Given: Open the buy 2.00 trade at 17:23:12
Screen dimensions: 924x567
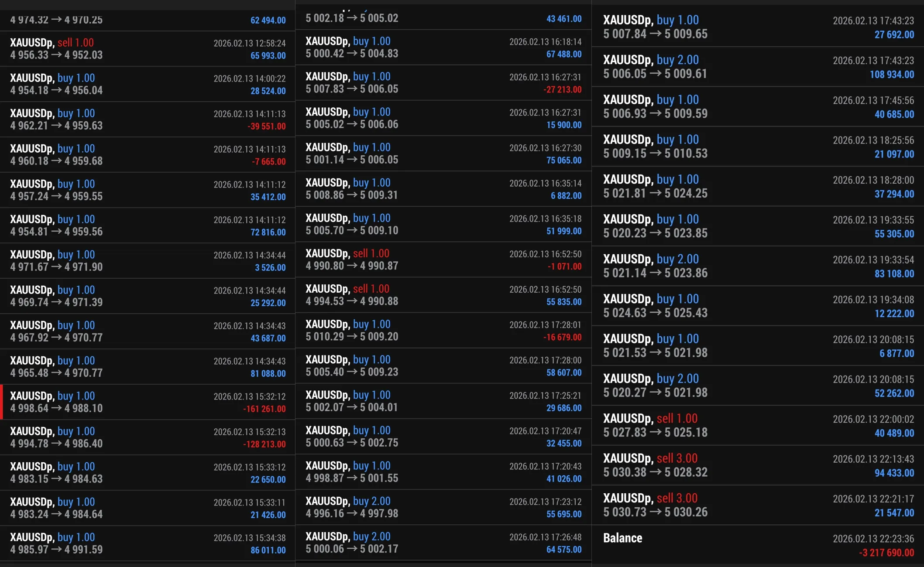Looking at the screenshot, I should click(443, 507).
